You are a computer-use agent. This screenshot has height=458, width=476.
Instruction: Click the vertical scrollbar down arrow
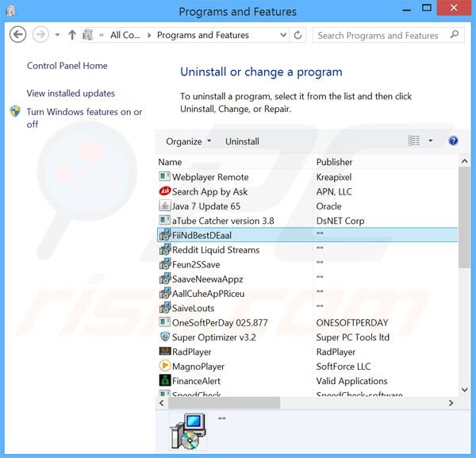coord(464,390)
